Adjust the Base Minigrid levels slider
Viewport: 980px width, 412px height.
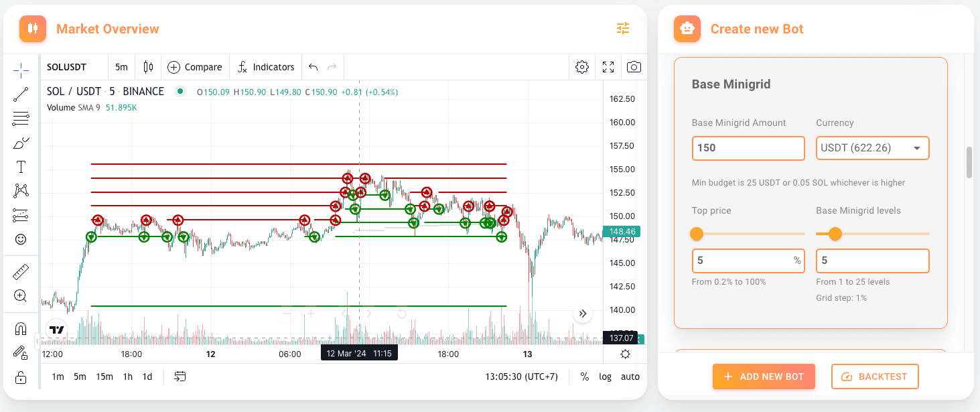[x=835, y=234]
